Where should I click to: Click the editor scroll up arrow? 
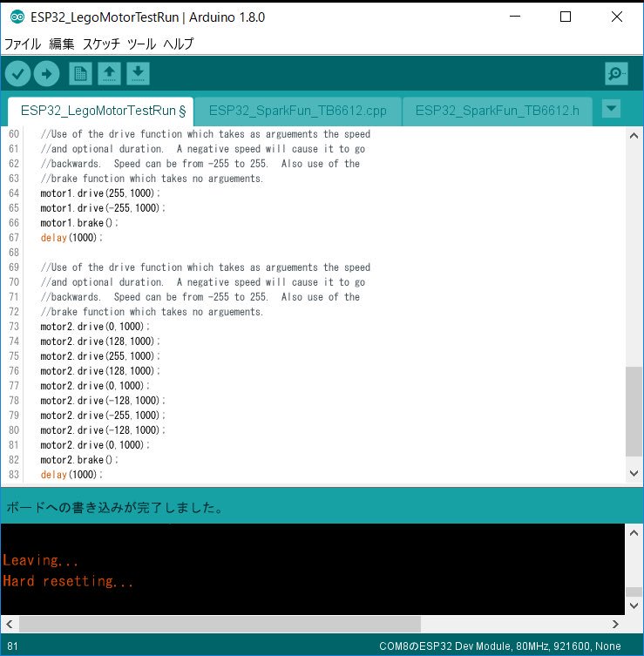[x=634, y=136]
